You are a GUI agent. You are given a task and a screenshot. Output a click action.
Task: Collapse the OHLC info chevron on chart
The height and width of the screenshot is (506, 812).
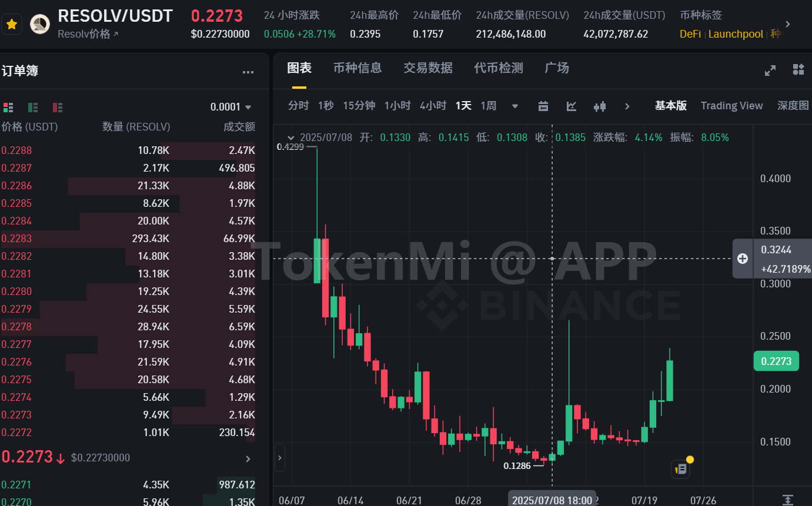[288, 138]
